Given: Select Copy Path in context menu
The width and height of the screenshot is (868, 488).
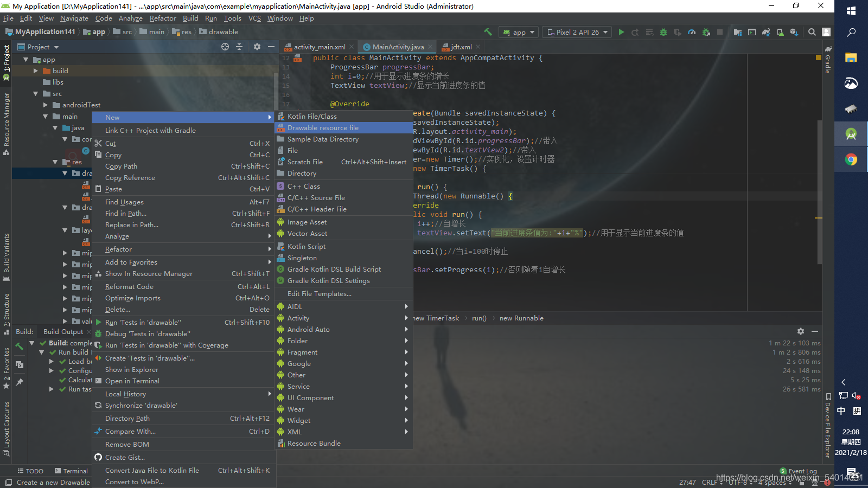Looking at the screenshot, I should 183,166.
